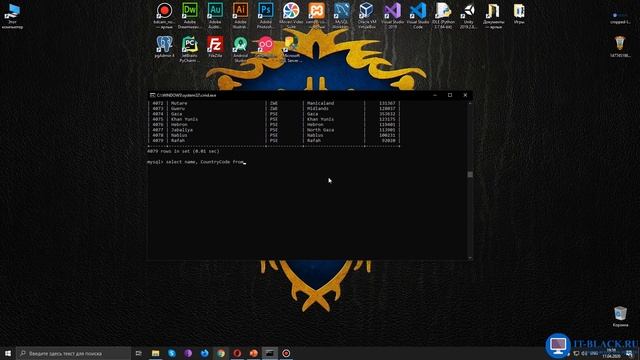The width and height of the screenshot is (640, 360).
Task: Select the Этот компьютер desktop icon
Action: 12,16
